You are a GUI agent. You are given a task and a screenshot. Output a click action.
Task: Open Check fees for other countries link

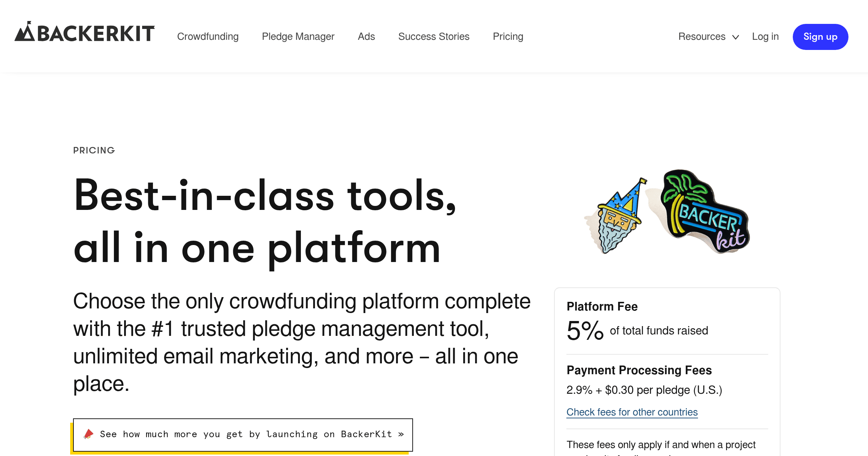[x=632, y=412]
